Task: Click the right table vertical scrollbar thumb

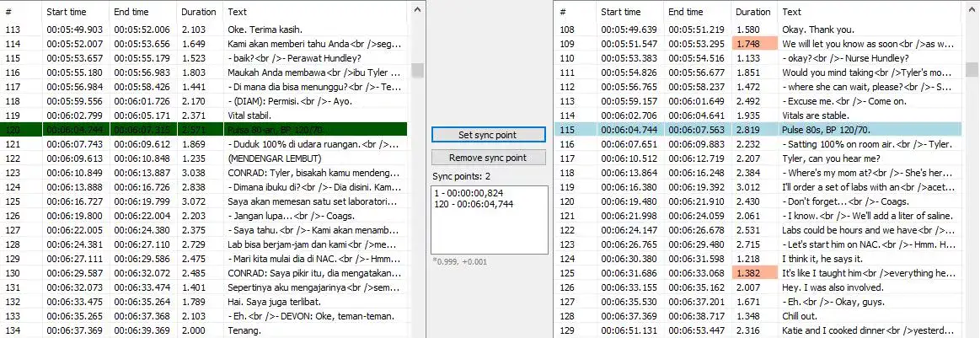Action: (972, 69)
